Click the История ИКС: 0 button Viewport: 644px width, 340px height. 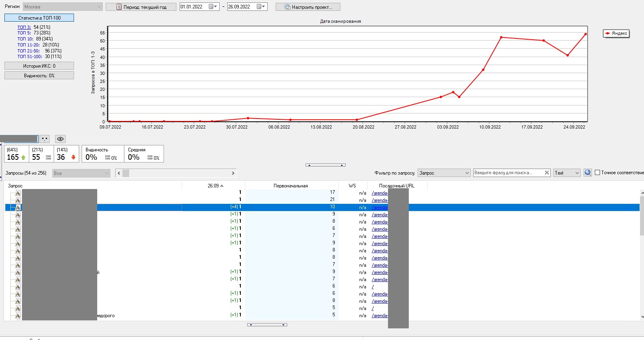click(x=39, y=66)
